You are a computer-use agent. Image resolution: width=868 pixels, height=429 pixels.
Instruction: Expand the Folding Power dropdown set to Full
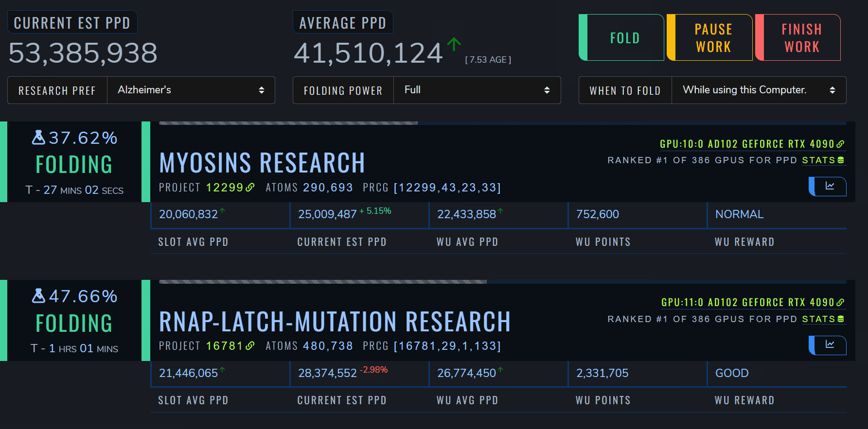point(477,90)
